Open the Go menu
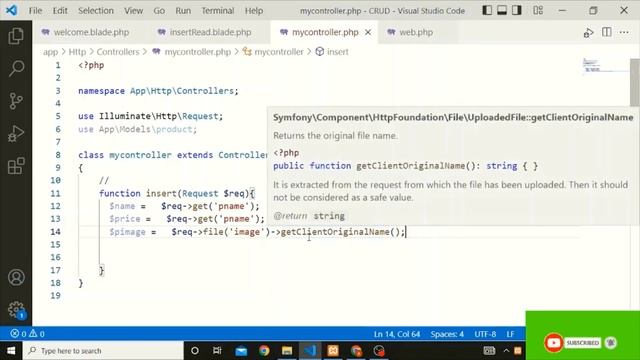The width and height of the screenshot is (640, 360). [x=159, y=11]
